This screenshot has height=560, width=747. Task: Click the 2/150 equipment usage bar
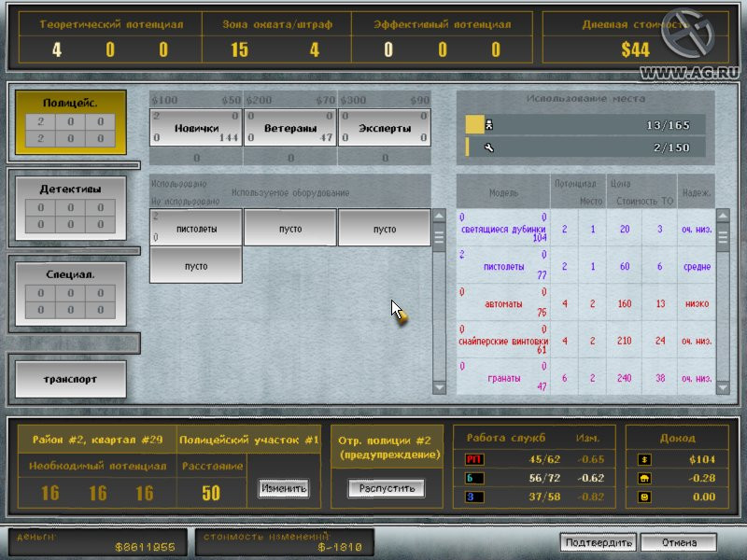click(x=585, y=147)
